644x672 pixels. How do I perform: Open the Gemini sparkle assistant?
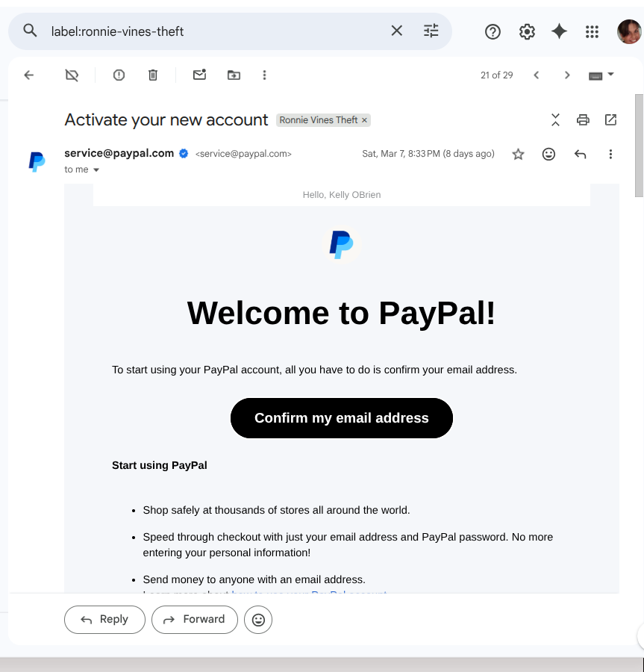click(x=559, y=31)
